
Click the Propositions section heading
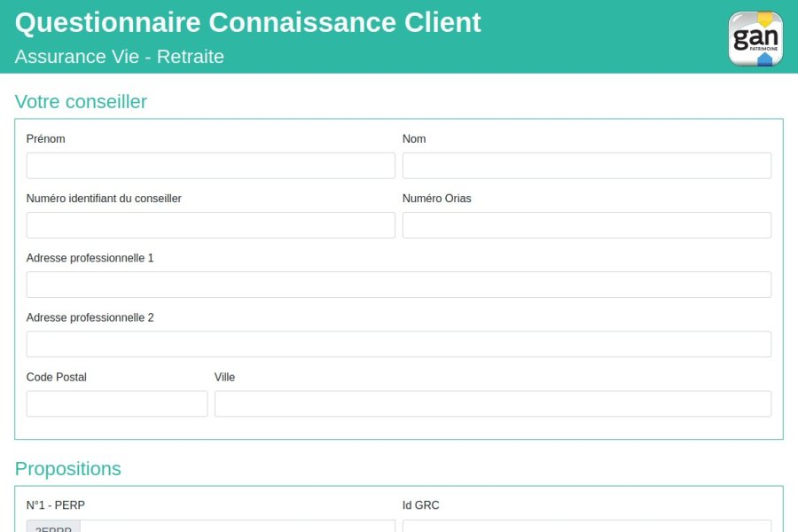click(67, 469)
